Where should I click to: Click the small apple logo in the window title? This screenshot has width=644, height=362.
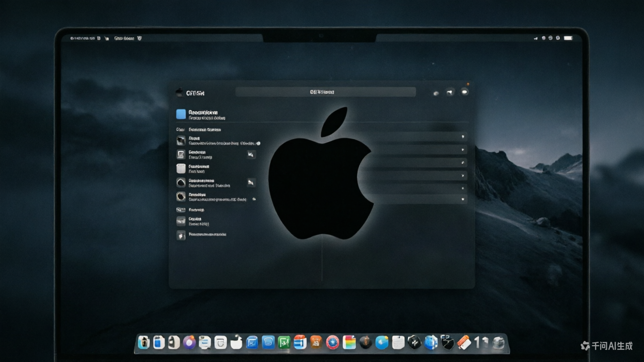(179, 92)
